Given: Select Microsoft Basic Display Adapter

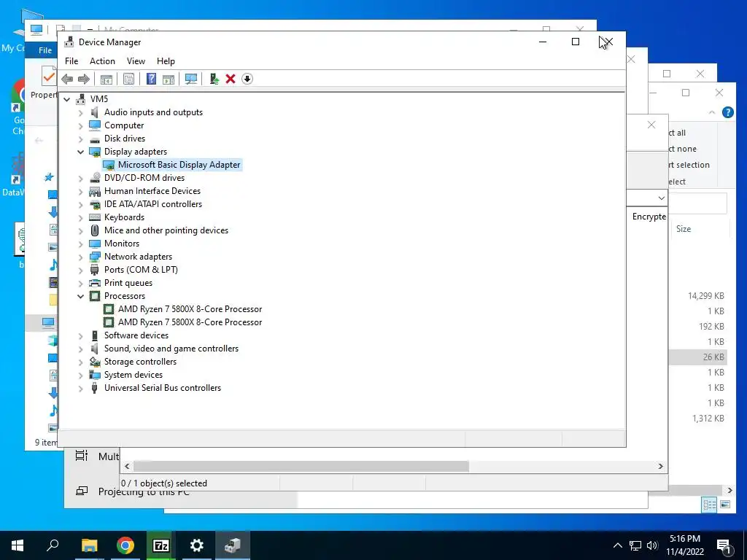Looking at the screenshot, I should pyautogui.click(x=179, y=165).
